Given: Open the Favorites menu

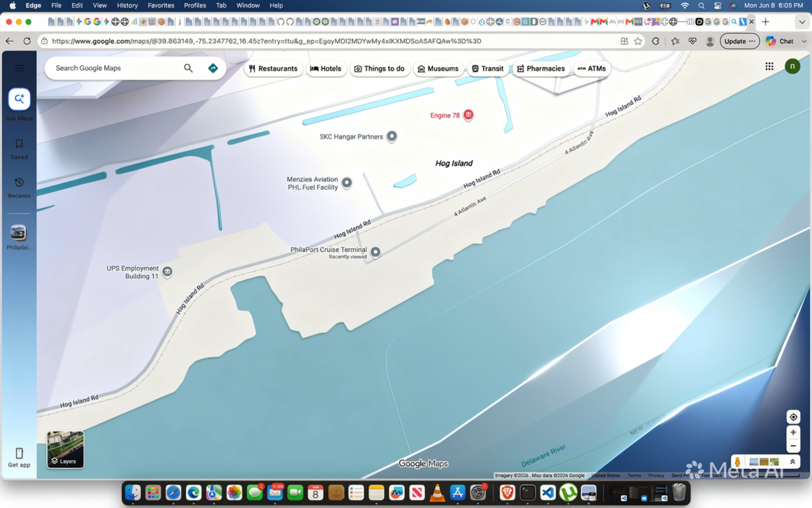Looking at the screenshot, I should pyautogui.click(x=161, y=5).
